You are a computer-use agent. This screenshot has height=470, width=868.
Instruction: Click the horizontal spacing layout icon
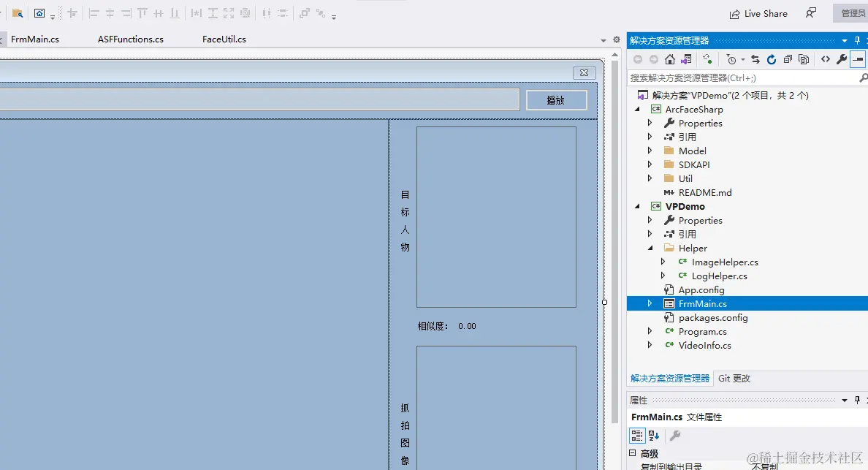[x=267, y=13]
